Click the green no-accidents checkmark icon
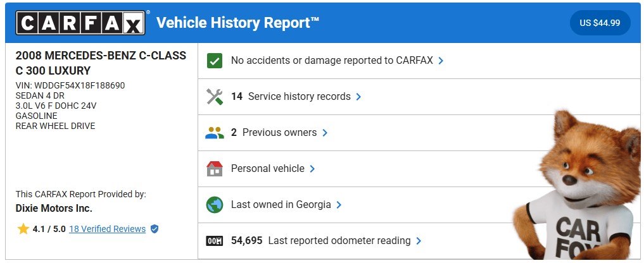 click(x=215, y=61)
